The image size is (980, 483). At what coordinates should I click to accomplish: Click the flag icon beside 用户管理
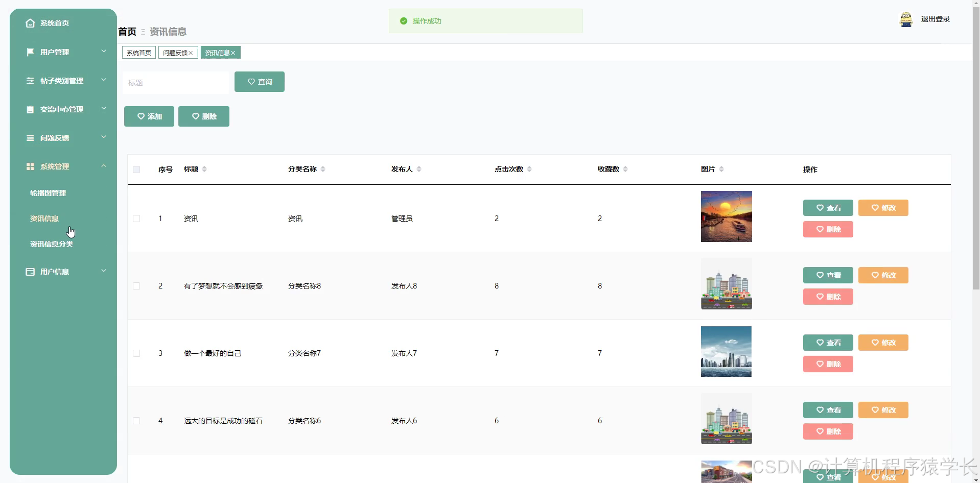tap(30, 52)
